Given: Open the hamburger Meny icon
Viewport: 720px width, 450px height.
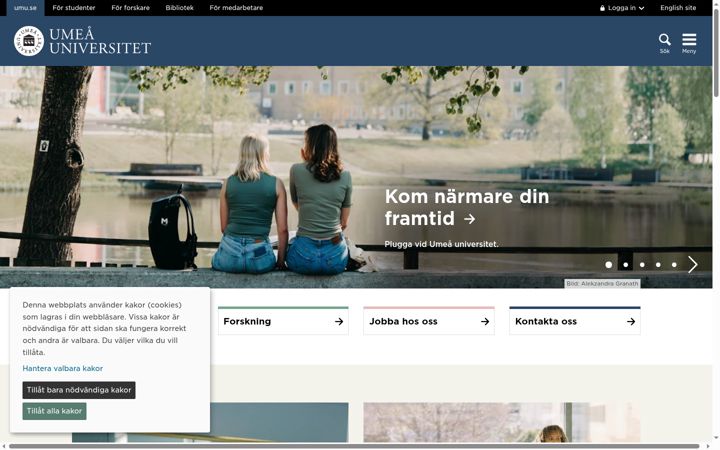Looking at the screenshot, I should [x=689, y=39].
